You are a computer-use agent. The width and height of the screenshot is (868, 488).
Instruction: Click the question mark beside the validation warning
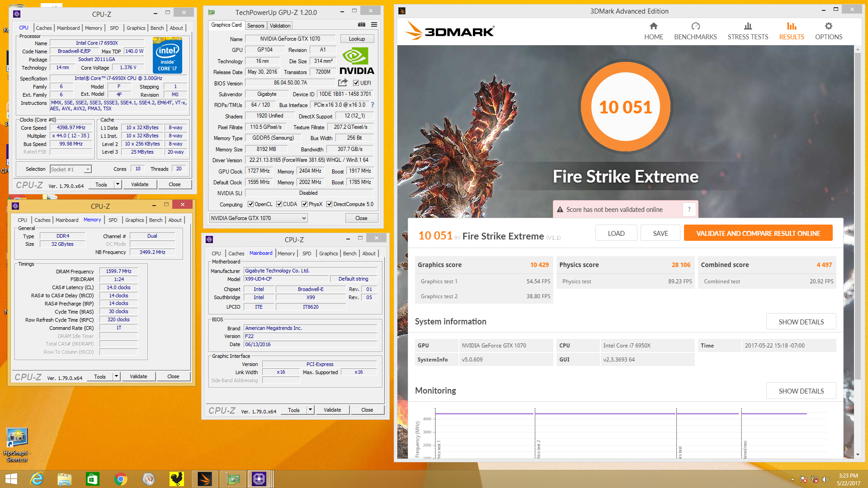[x=689, y=209]
